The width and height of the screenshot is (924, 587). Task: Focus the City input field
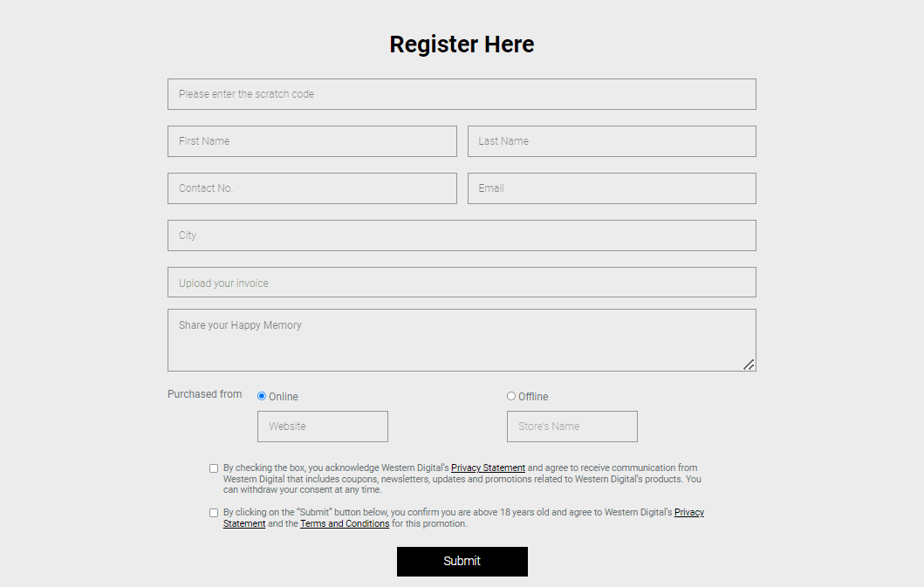click(462, 235)
